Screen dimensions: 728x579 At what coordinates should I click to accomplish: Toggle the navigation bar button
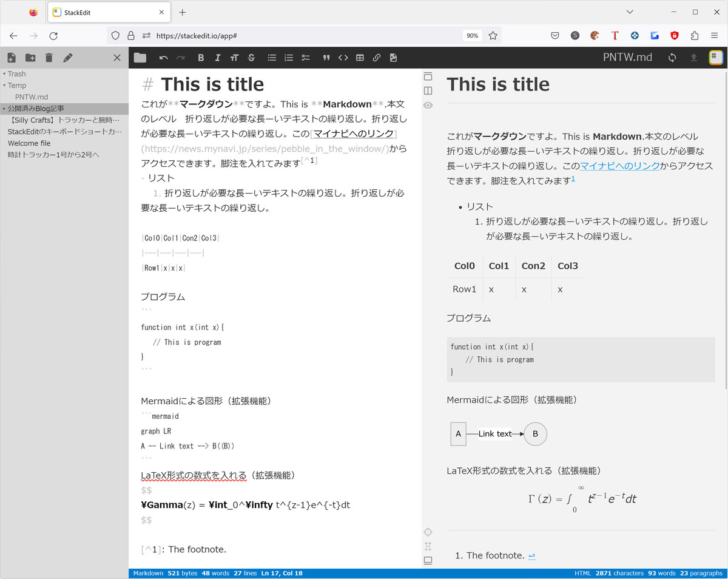428,76
